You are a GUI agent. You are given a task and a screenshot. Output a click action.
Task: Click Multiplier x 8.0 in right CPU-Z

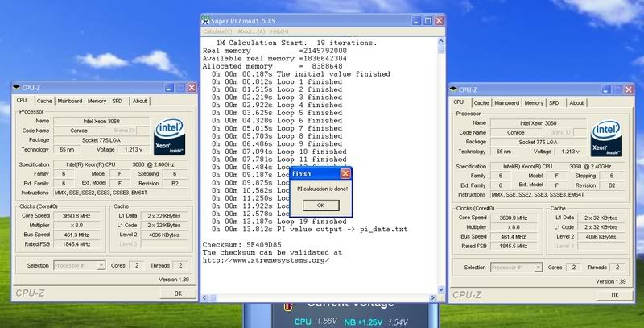coord(514,227)
